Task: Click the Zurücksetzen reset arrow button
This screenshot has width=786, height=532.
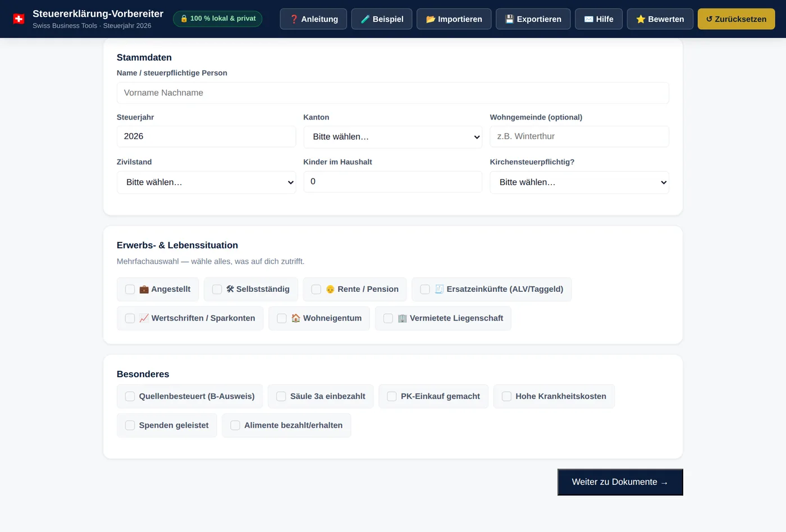Action: click(x=736, y=19)
